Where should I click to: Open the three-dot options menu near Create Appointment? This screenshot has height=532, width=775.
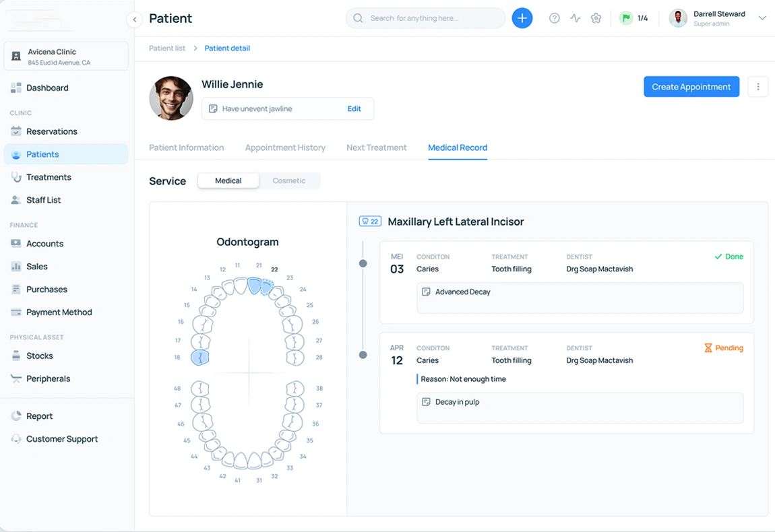pos(757,86)
